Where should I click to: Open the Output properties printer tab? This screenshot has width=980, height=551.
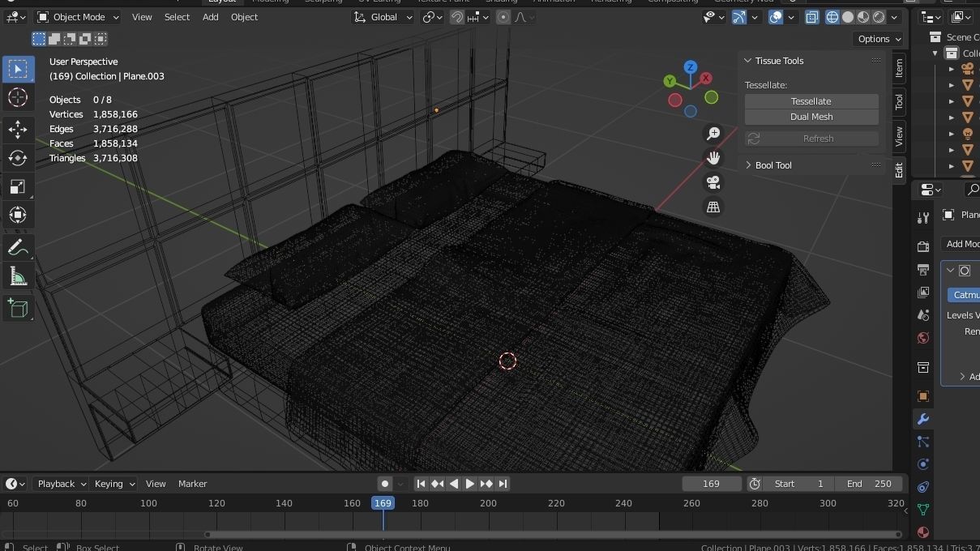coord(922,269)
